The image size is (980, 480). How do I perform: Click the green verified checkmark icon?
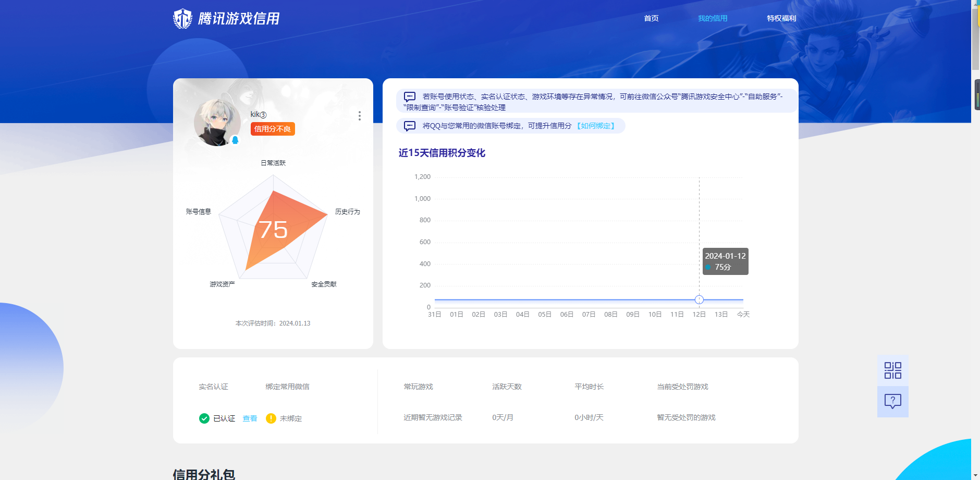pyautogui.click(x=204, y=418)
